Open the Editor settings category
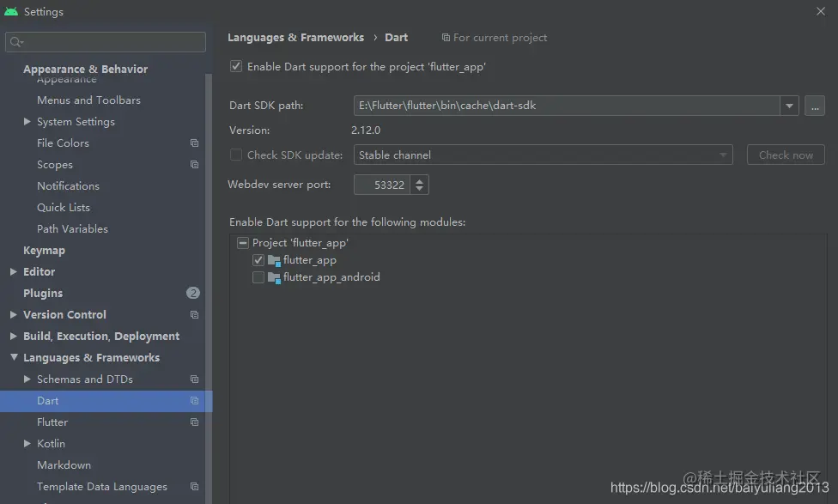 [x=39, y=271]
